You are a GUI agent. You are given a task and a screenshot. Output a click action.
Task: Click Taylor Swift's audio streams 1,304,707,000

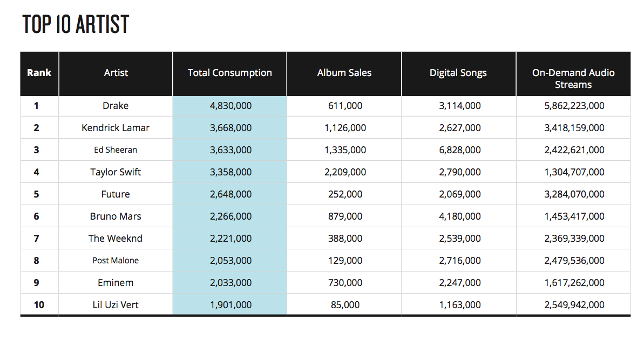click(x=574, y=173)
